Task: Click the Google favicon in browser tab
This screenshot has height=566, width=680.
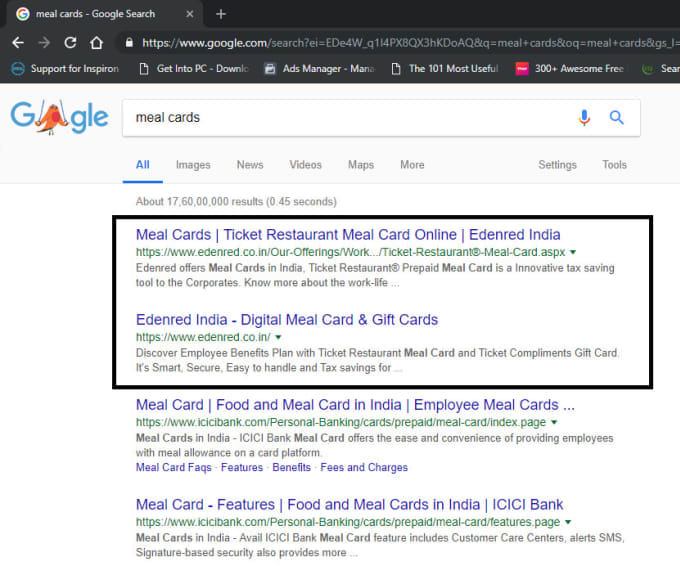Action: [x=23, y=14]
